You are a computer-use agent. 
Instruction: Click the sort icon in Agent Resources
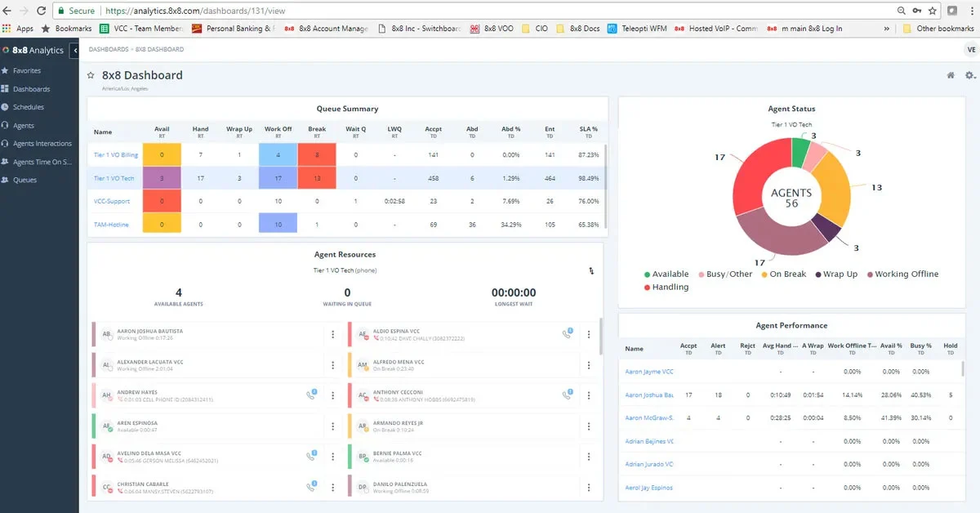[x=590, y=271]
